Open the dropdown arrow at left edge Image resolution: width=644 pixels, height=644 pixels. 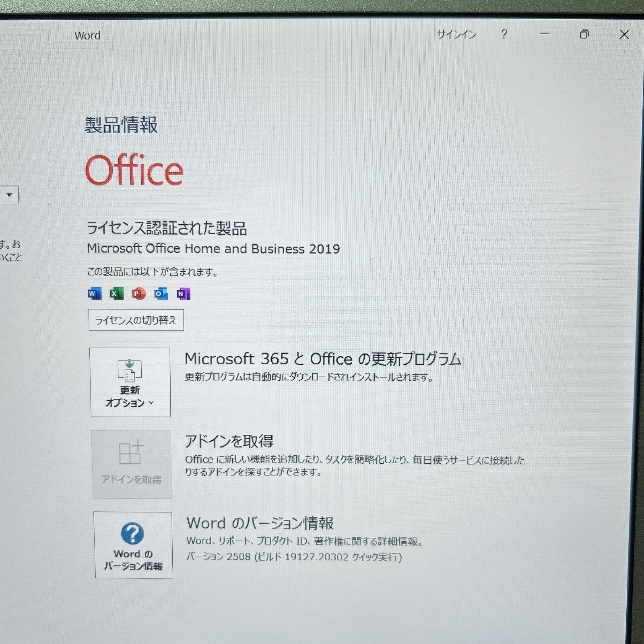[x=9, y=195]
